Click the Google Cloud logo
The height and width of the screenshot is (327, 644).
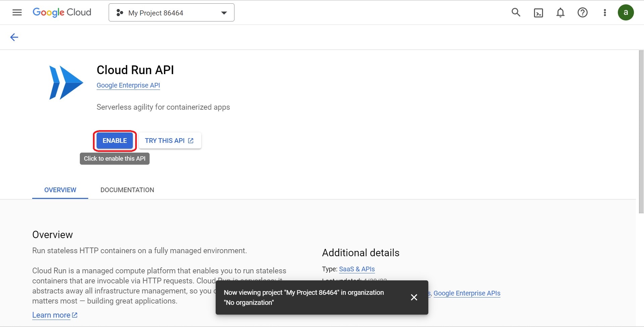click(x=62, y=12)
